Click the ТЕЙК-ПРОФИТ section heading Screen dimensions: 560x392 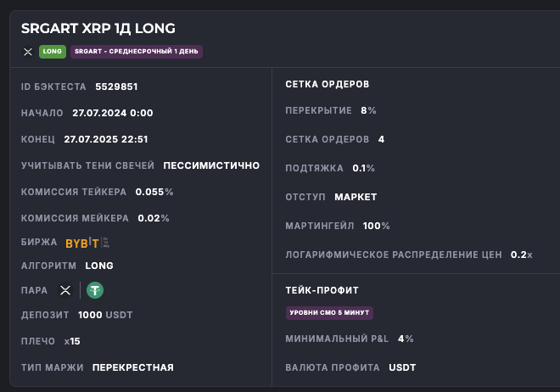point(323,290)
